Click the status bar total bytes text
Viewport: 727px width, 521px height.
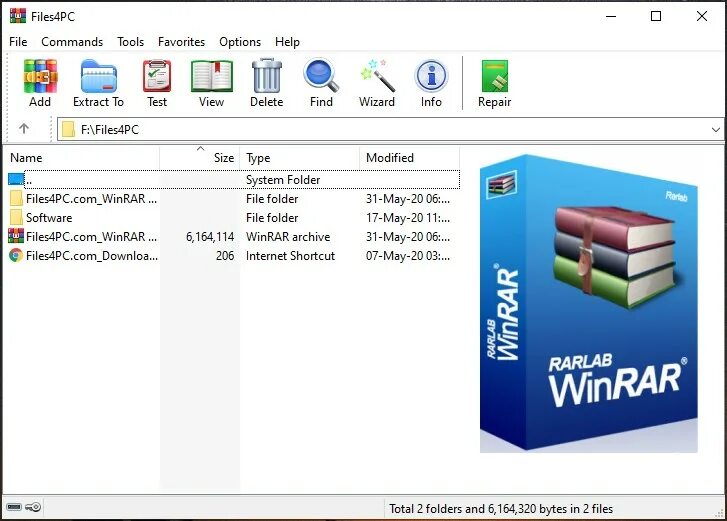(501, 508)
